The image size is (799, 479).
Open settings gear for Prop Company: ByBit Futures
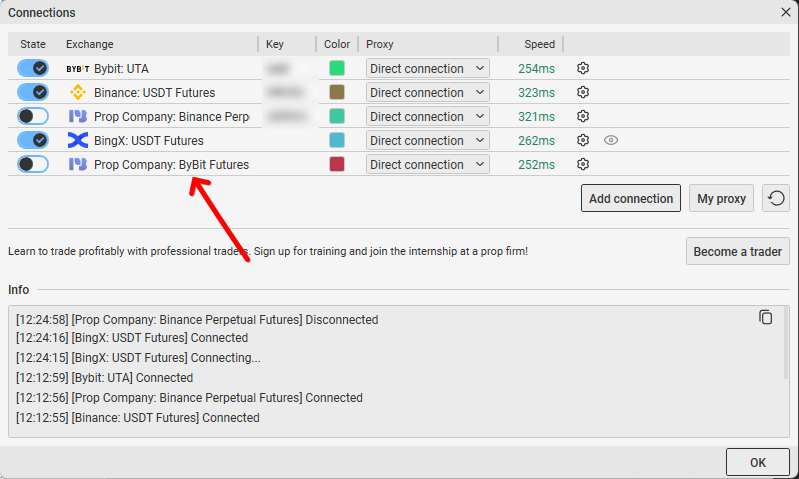pos(583,164)
